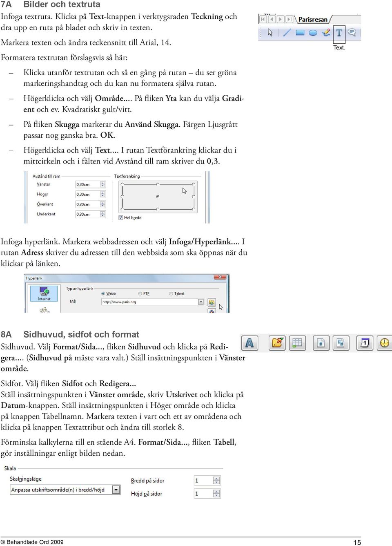Click the '8A Sidhuvud, sidfot och format' heading
Viewport: 392px width, 546px height.
point(70,334)
